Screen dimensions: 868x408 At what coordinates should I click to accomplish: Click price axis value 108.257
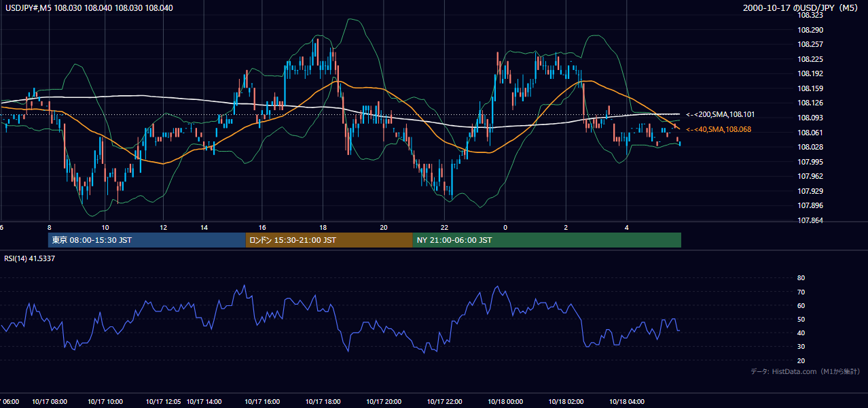810,44
